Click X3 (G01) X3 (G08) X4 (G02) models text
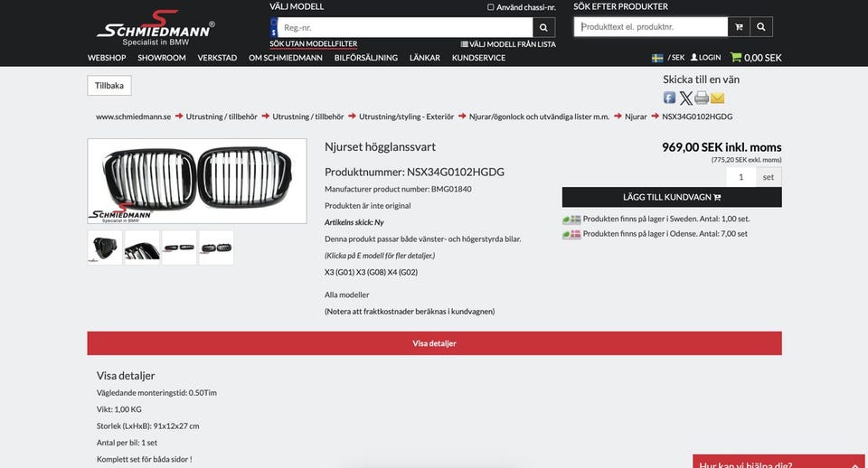The height and width of the screenshot is (468, 868). click(x=371, y=272)
